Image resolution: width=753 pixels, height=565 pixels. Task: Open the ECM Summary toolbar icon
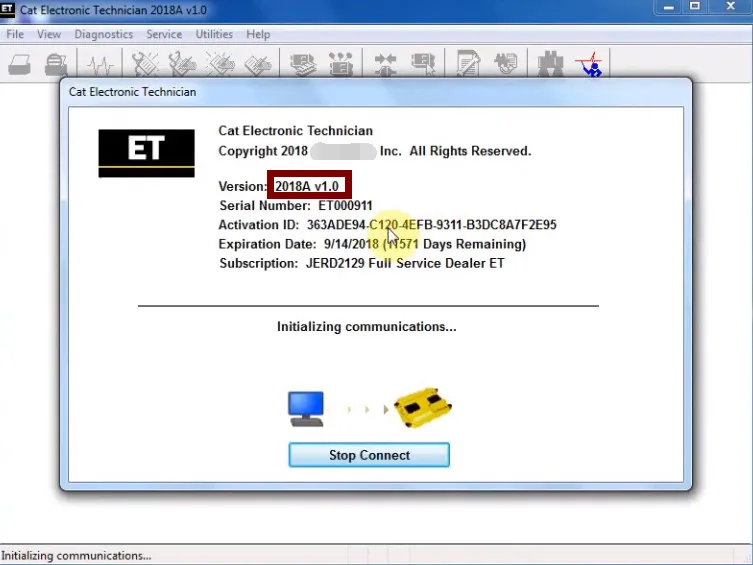click(303, 64)
